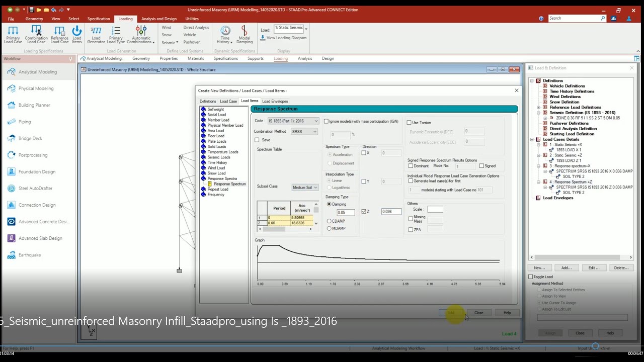Screen dimensions: 644x362
Task: Open the Advanced Concrete Design workflow
Action: click(44, 222)
